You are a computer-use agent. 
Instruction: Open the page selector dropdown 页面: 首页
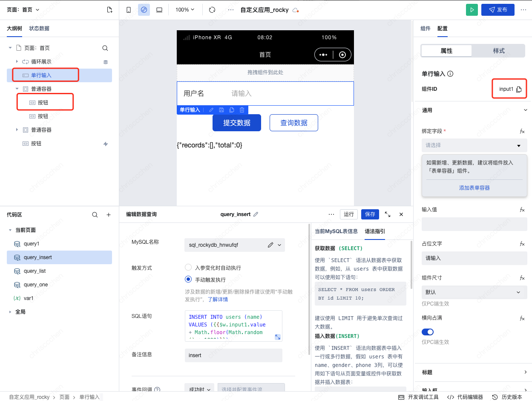pos(23,10)
